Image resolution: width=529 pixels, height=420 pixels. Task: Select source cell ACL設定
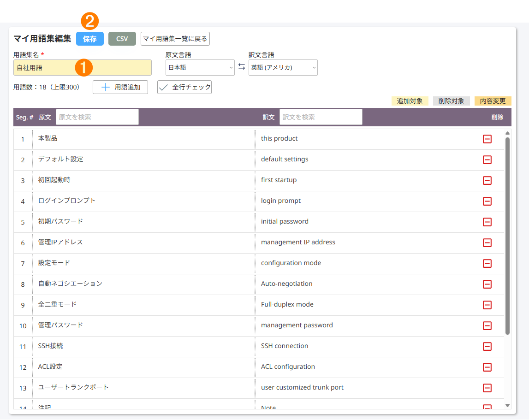pos(144,367)
